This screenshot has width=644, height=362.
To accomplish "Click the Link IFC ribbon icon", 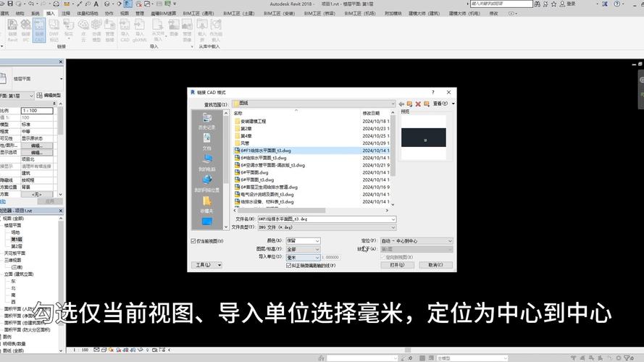I will [26, 30].
